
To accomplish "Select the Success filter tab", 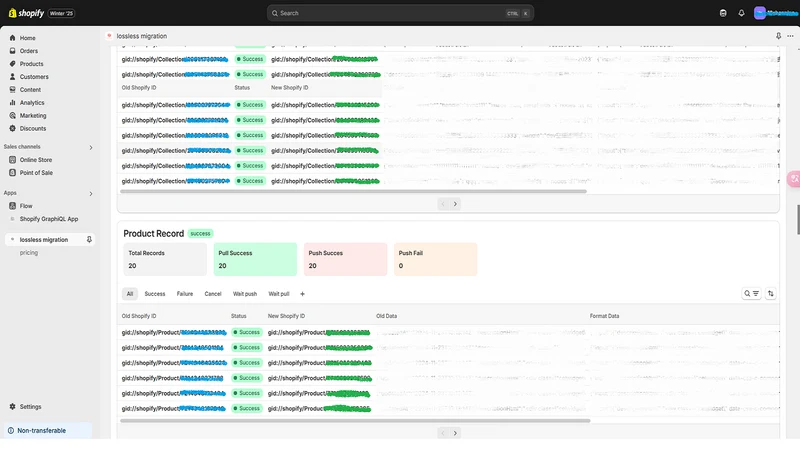I will [x=155, y=294].
